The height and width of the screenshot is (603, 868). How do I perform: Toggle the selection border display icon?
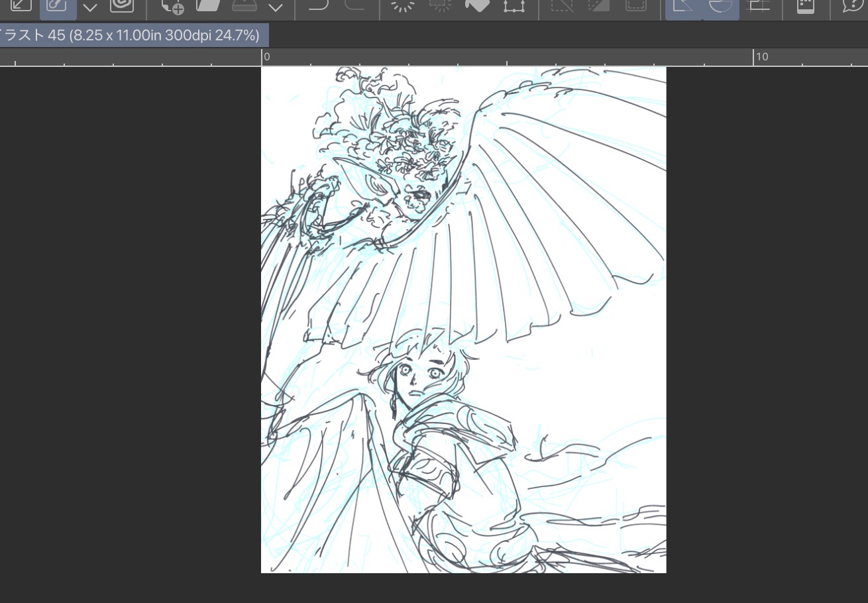[636, 6]
